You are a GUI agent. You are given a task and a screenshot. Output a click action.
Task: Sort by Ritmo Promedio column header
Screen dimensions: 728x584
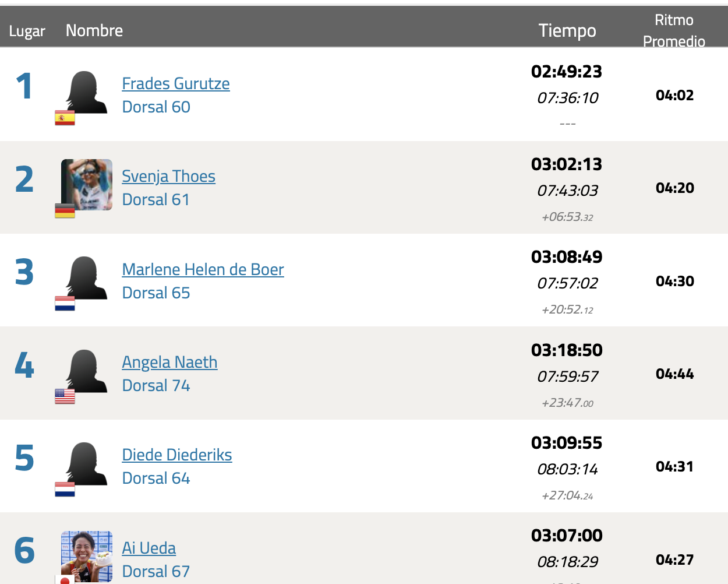(674, 30)
